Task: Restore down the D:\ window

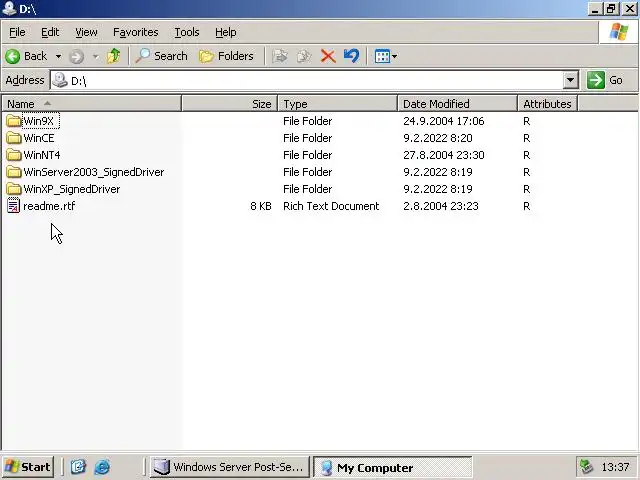Action: point(611,9)
